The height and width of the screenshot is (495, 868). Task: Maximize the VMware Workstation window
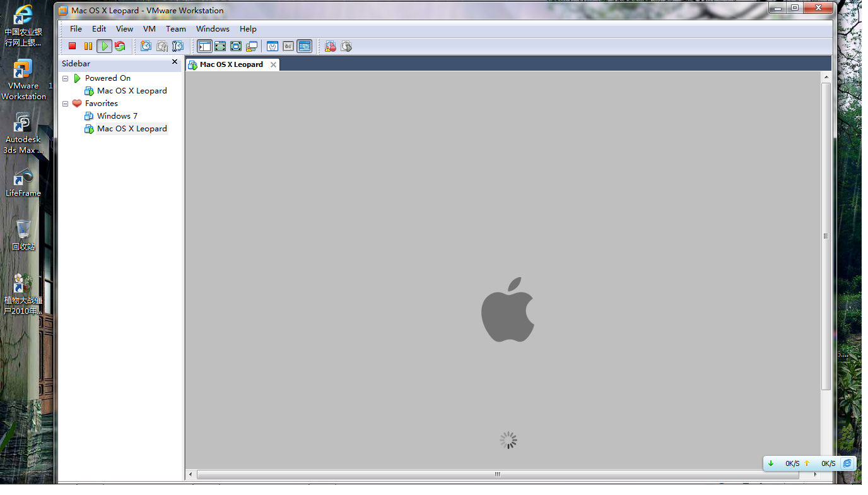point(795,8)
